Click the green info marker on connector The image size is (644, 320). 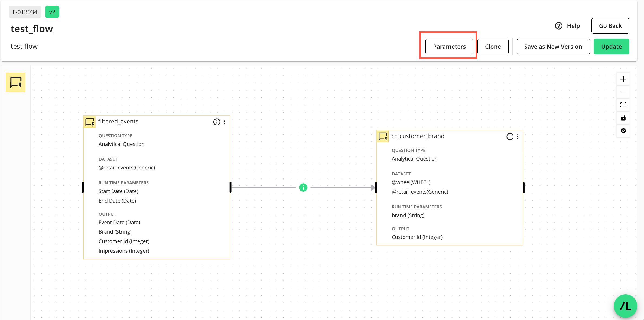click(x=303, y=187)
